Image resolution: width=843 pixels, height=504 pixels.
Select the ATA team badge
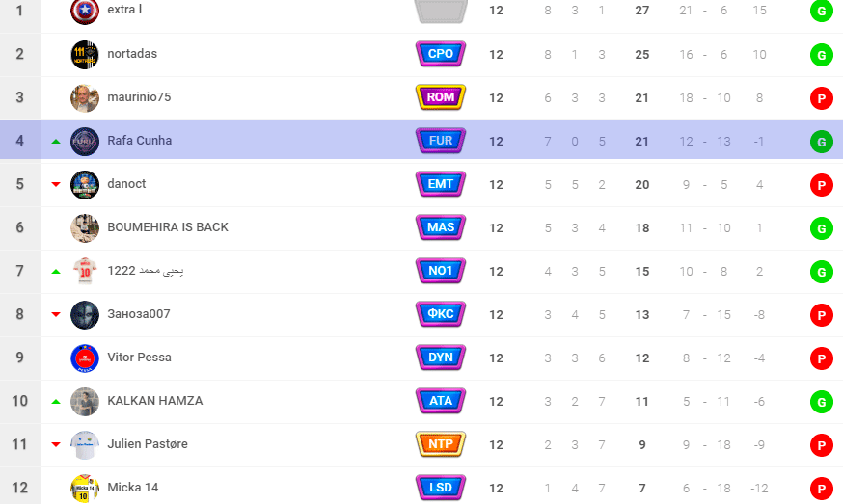click(441, 401)
